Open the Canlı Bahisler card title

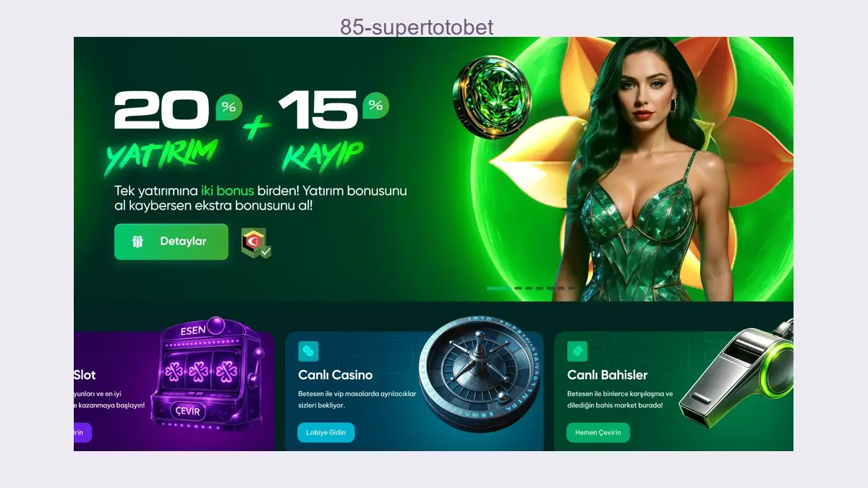[608, 375]
